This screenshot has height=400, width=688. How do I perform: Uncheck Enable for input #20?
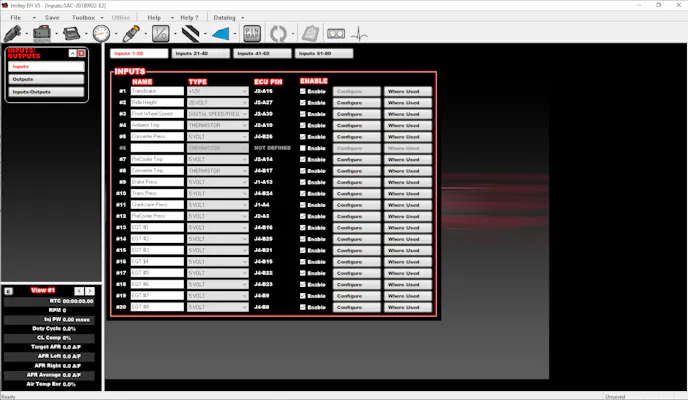click(x=303, y=307)
